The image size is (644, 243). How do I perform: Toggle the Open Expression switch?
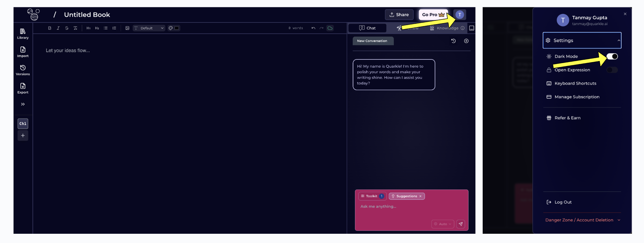tap(612, 70)
